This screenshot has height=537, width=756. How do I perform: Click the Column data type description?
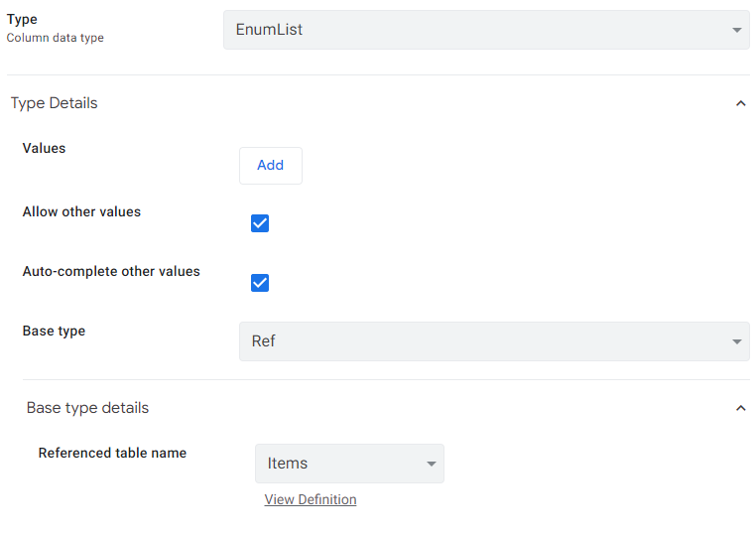click(x=55, y=38)
